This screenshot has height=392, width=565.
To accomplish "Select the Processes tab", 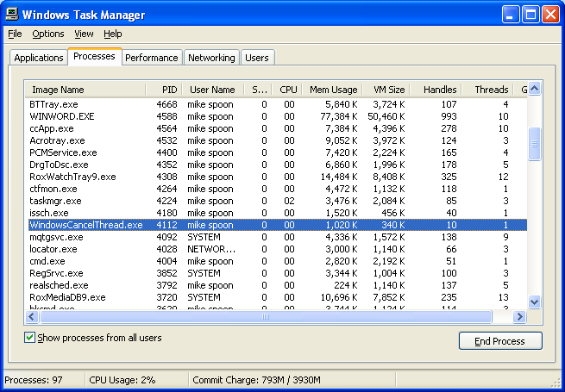I will [x=94, y=57].
